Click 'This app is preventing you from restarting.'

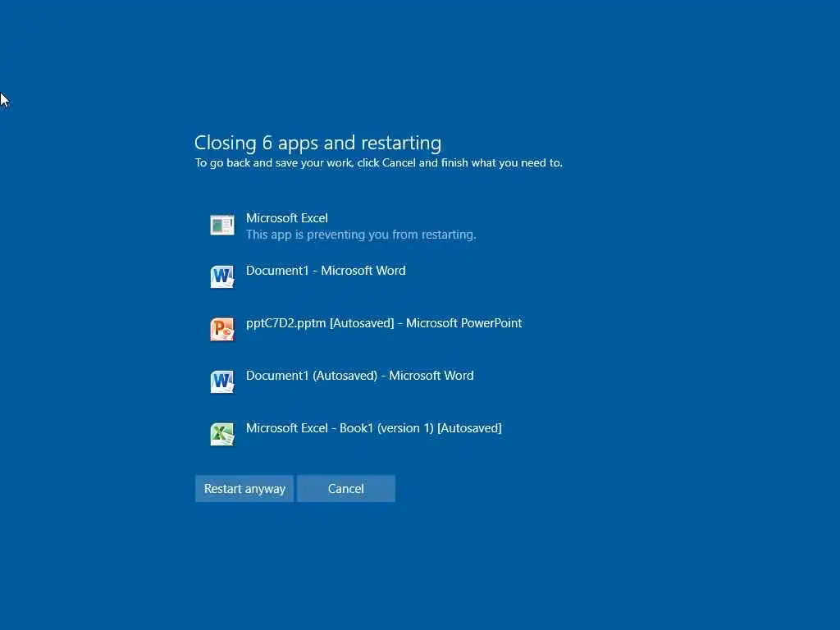[x=361, y=235]
